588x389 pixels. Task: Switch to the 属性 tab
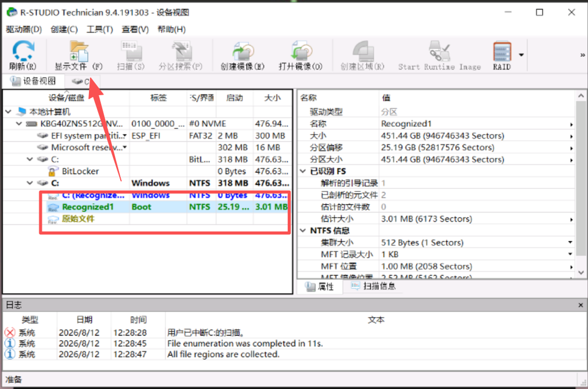point(320,286)
